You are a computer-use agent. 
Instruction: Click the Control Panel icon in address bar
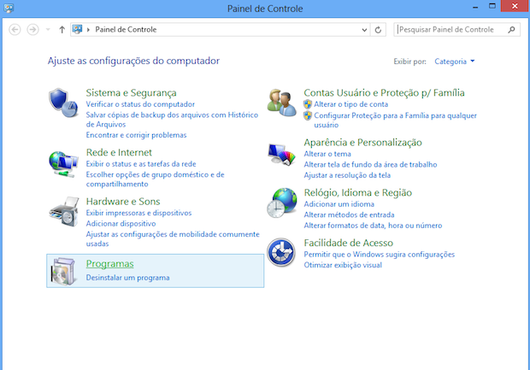(x=77, y=29)
